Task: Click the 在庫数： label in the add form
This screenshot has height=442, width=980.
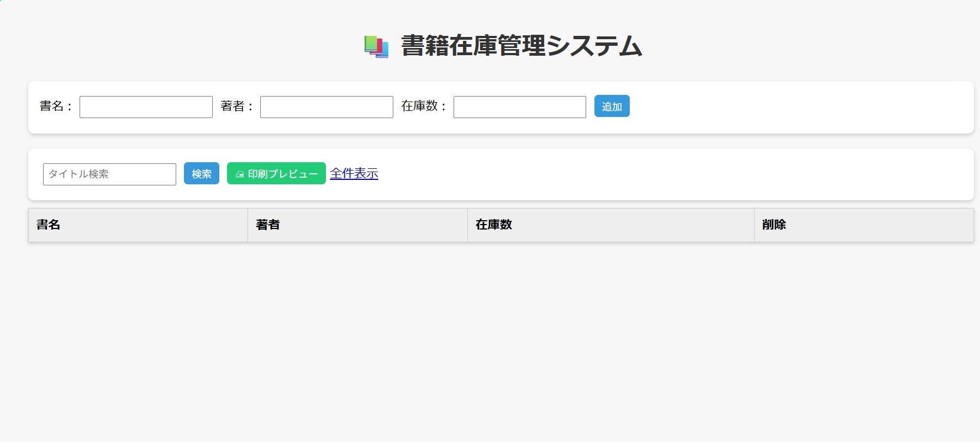Action: (x=423, y=106)
